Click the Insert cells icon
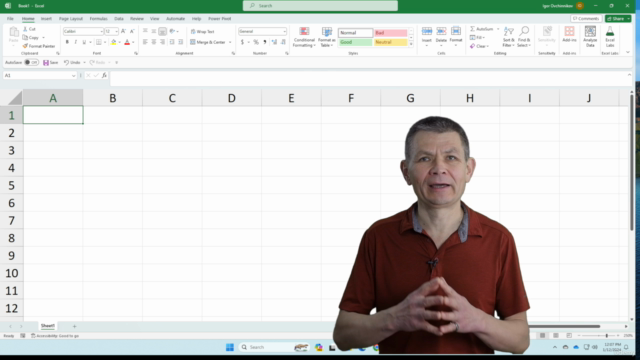 pos(427,31)
